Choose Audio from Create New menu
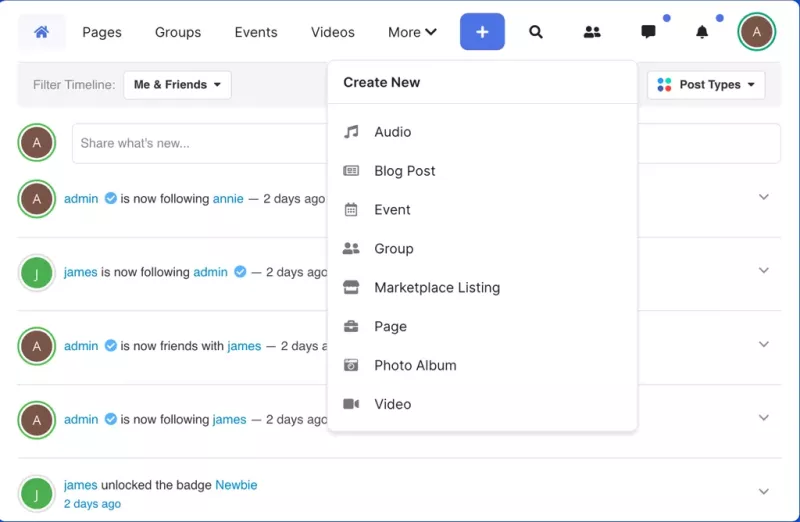800x522 pixels. point(482,132)
